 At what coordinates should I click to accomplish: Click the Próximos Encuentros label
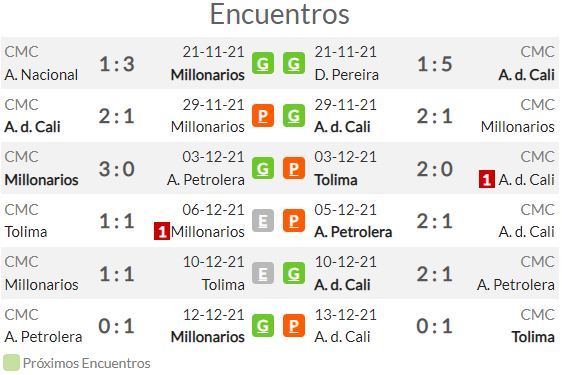(x=86, y=363)
